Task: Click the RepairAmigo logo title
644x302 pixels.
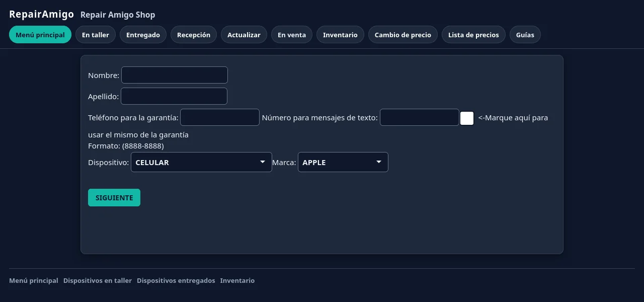Action: point(42,14)
